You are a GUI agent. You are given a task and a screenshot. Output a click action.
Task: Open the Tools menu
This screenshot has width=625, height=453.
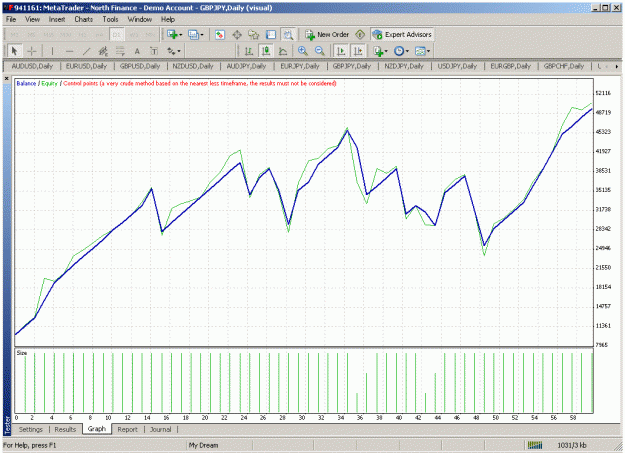pos(110,19)
